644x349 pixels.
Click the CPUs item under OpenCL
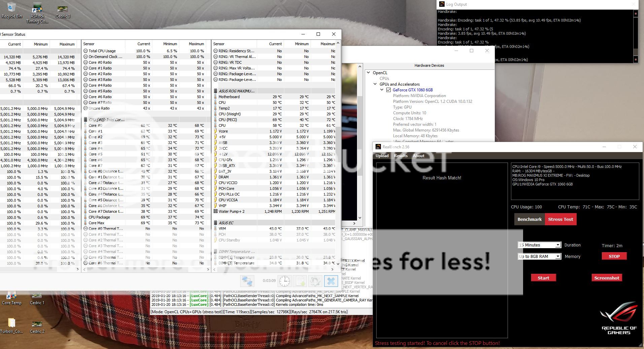pyautogui.click(x=384, y=79)
